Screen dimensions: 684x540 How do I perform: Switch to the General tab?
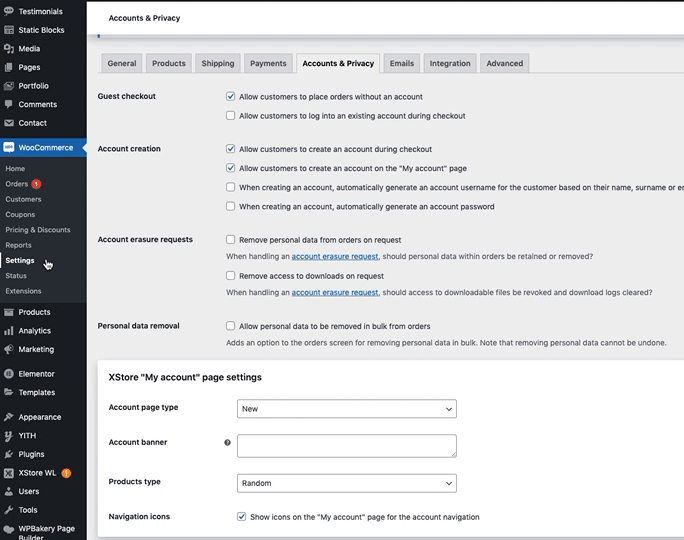coord(122,63)
